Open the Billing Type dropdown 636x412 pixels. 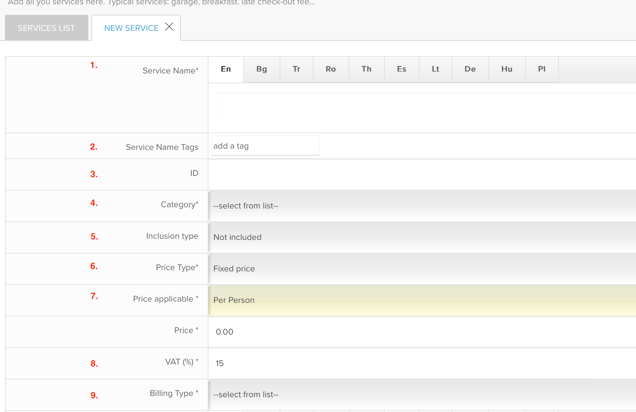(422, 395)
